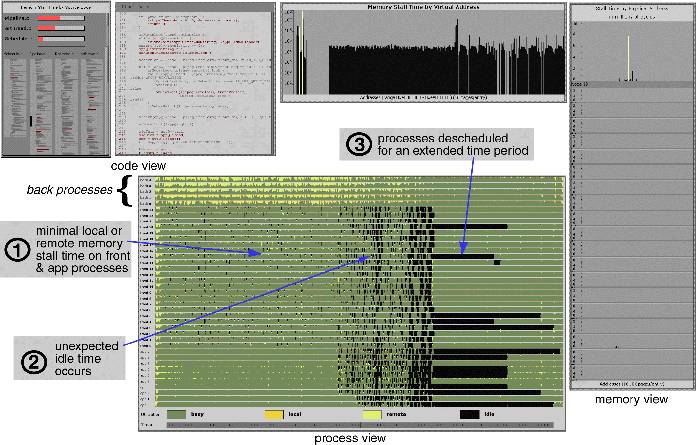Click the yellow spike in memory view histogram
696x445 pixels.
pos(628,58)
